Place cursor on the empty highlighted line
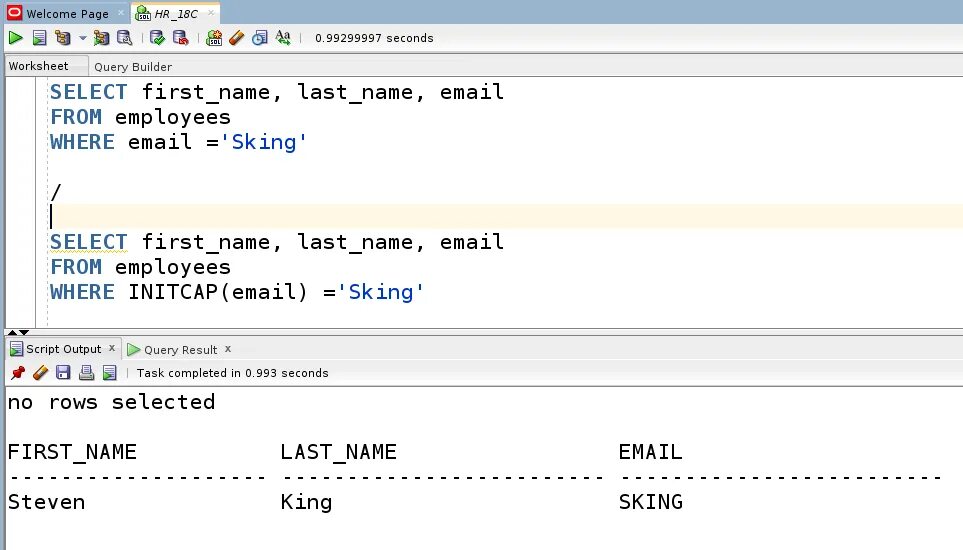 (504, 216)
